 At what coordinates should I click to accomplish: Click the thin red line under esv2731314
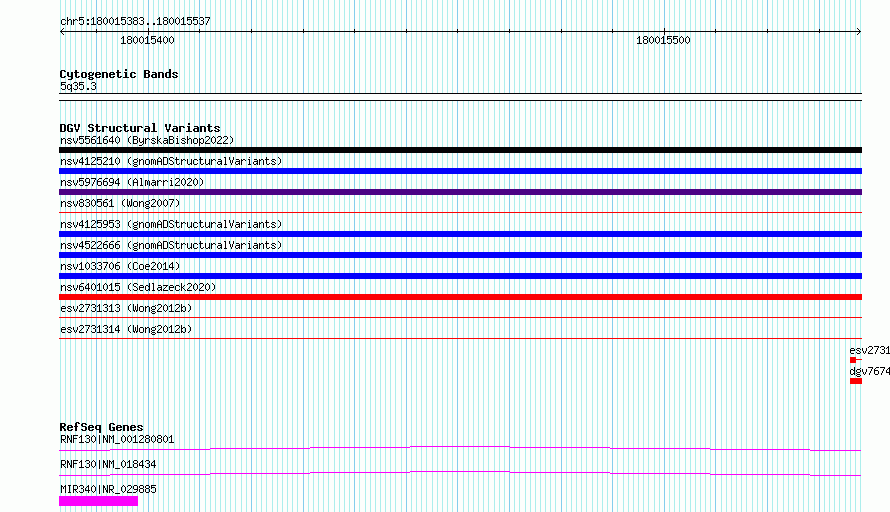(x=460, y=338)
